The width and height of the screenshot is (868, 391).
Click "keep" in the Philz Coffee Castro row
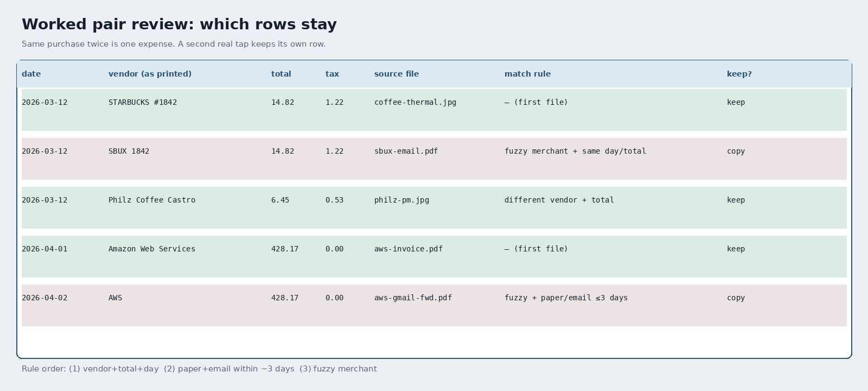point(736,200)
